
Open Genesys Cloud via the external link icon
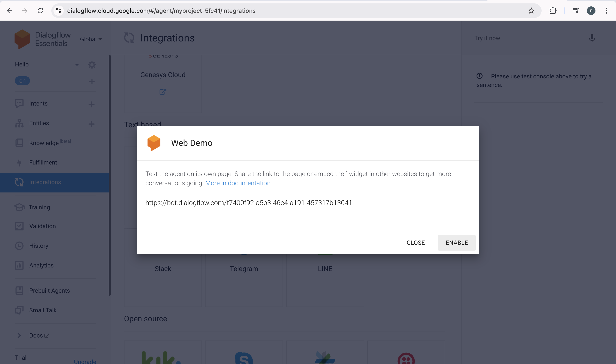(163, 91)
